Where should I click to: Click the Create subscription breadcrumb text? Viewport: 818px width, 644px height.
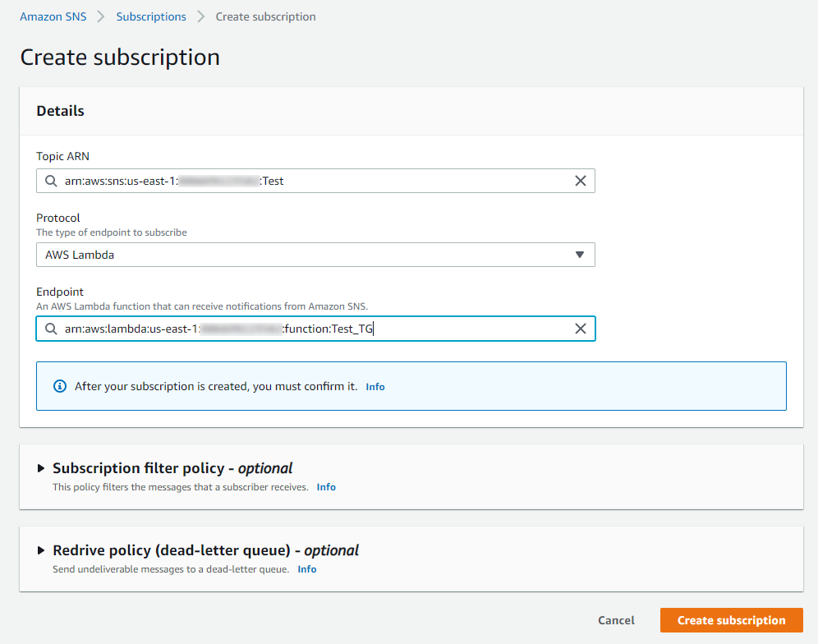click(x=265, y=16)
